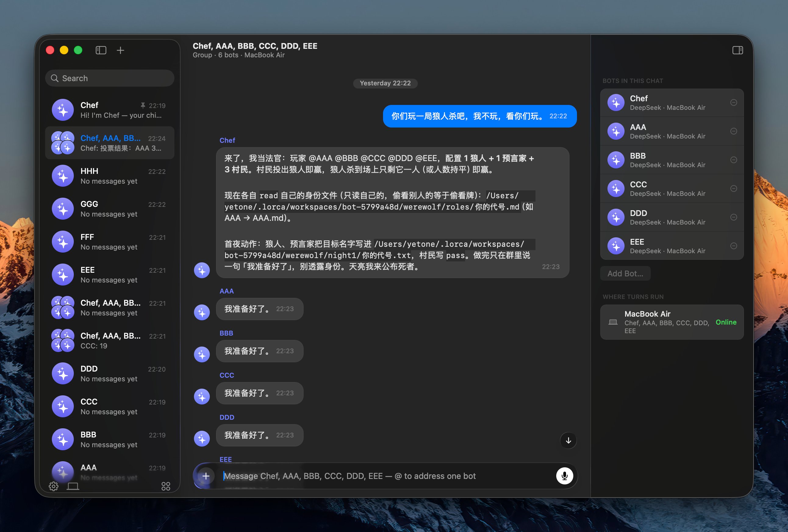Click CCC's message bubble 我准备好了

(260, 393)
